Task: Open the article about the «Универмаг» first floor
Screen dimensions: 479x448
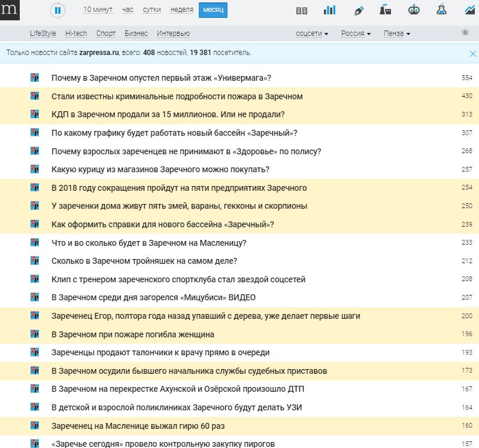Action: (x=161, y=78)
